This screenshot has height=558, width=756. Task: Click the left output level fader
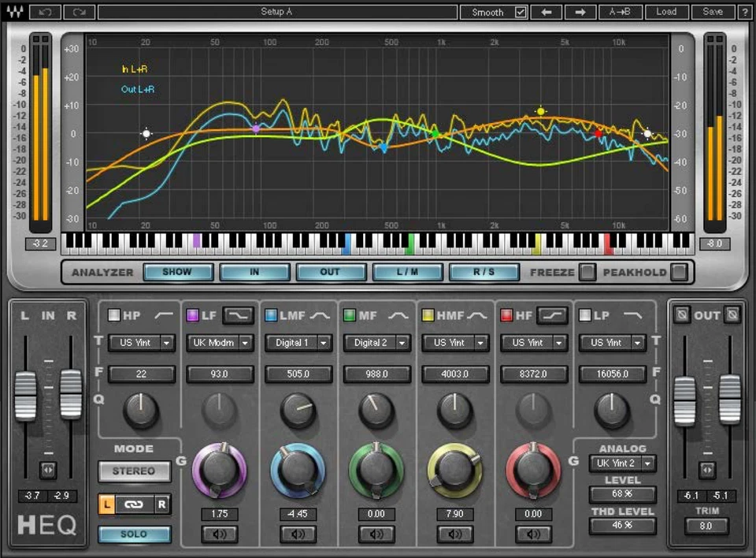[x=684, y=402]
